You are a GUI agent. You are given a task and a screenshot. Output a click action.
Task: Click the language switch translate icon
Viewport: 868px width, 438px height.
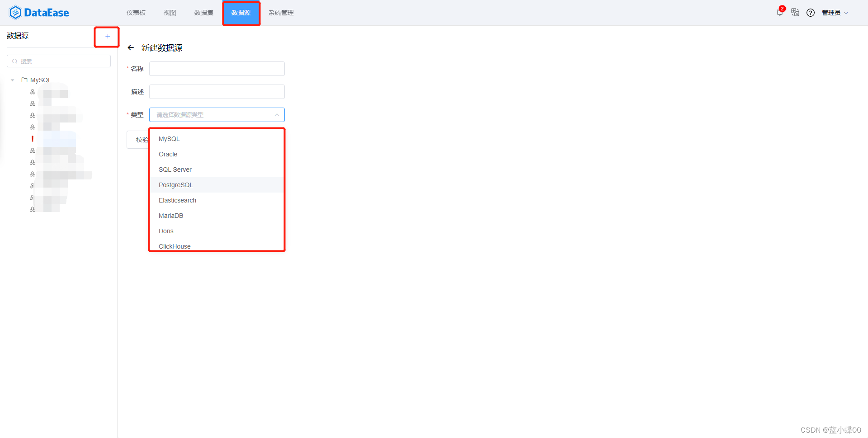tap(795, 12)
